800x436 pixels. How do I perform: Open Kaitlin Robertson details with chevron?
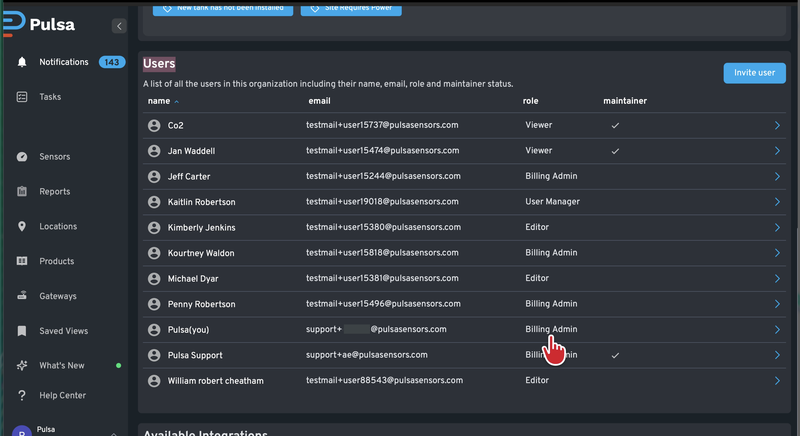click(x=777, y=202)
